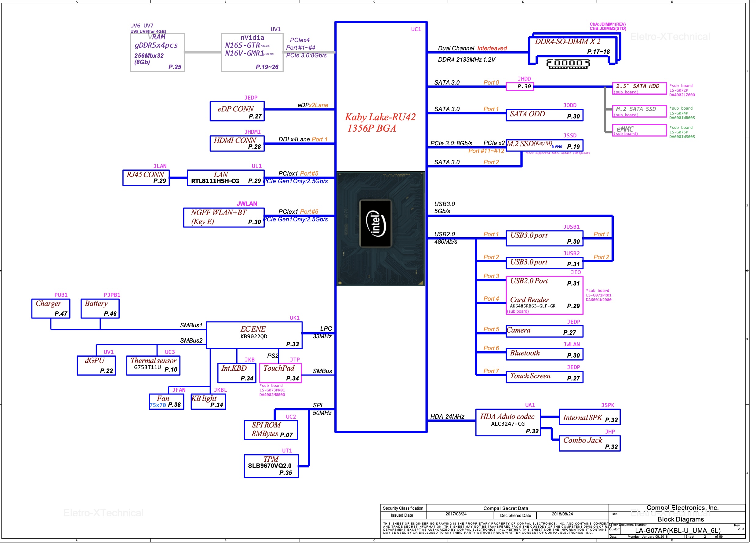Select the LAN RTL8111HSH-CG block

point(226,178)
